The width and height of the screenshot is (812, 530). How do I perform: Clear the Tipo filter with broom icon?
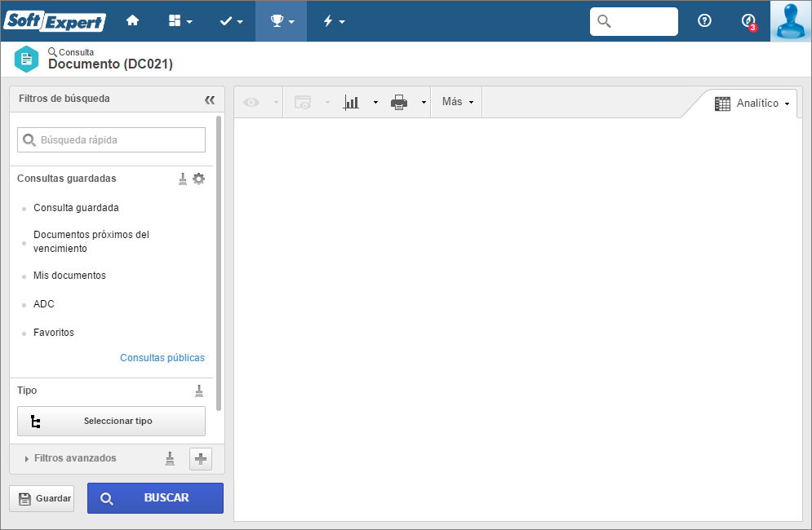(199, 391)
